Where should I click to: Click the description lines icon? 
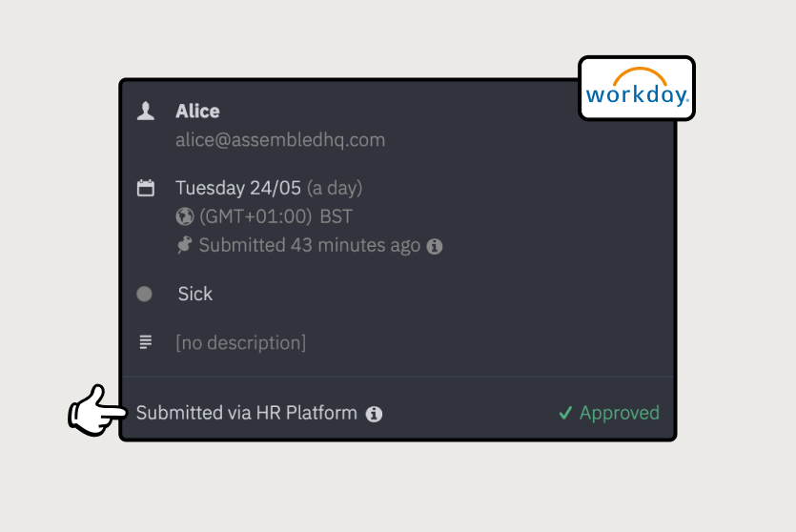pos(146,341)
